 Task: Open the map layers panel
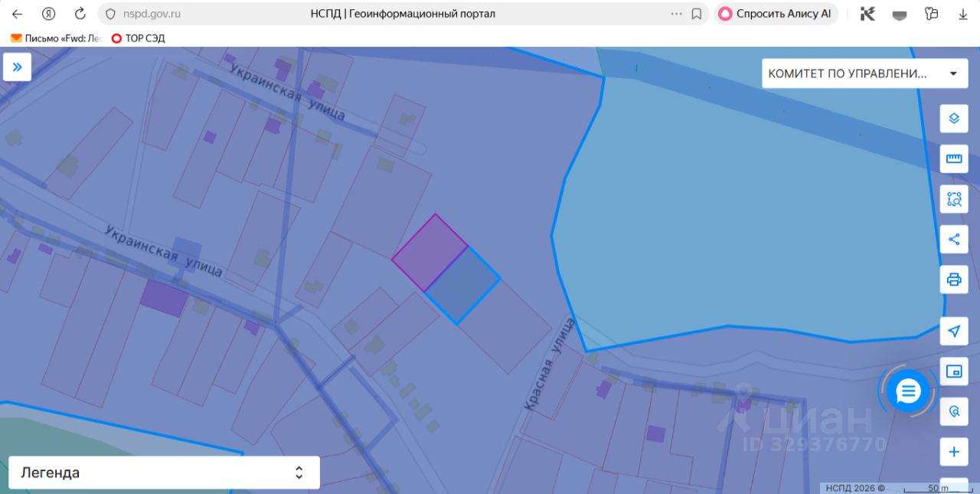[x=954, y=118]
